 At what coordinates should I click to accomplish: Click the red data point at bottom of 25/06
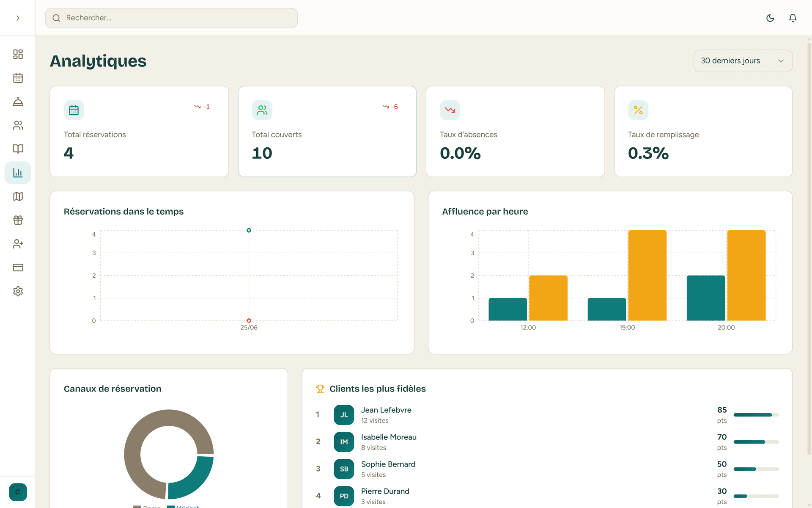(x=249, y=320)
